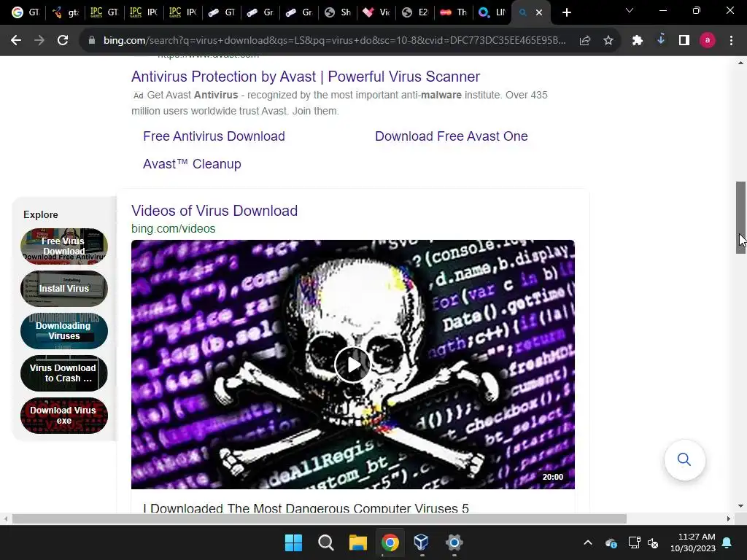The height and width of the screenshot is (560, 747).
Task: Close the active Bing tab
Action: click(539, 13)
